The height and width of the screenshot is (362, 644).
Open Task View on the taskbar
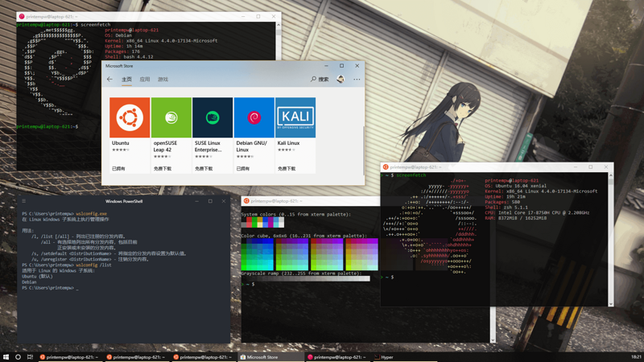30,357
